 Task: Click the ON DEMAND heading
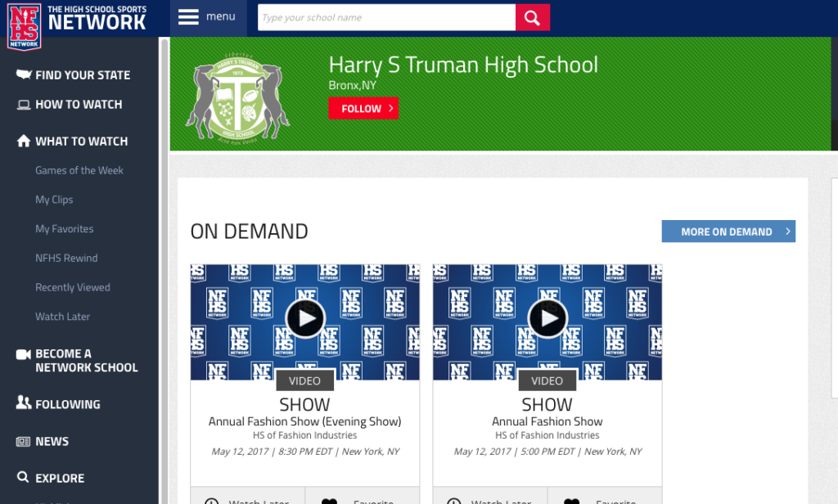[x=249, y=232]
